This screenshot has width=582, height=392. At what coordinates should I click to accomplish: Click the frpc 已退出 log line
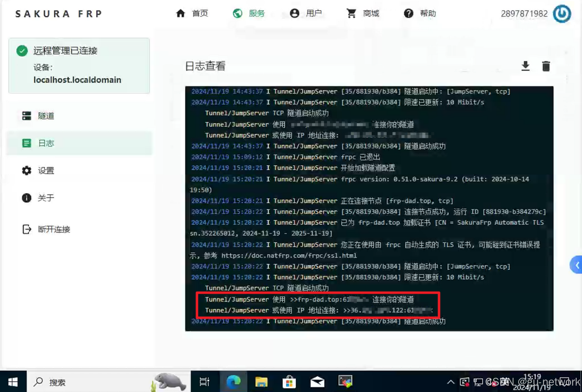tap(286, 157)
